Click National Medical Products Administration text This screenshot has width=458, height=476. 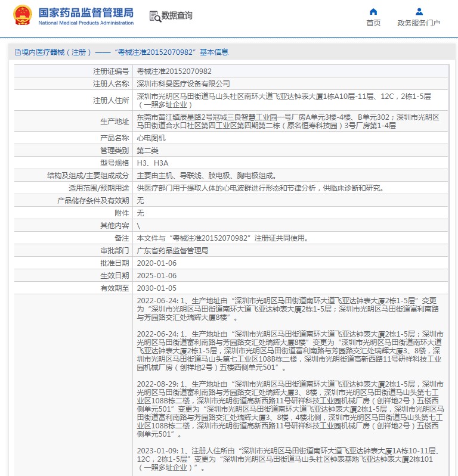[86, 23]
